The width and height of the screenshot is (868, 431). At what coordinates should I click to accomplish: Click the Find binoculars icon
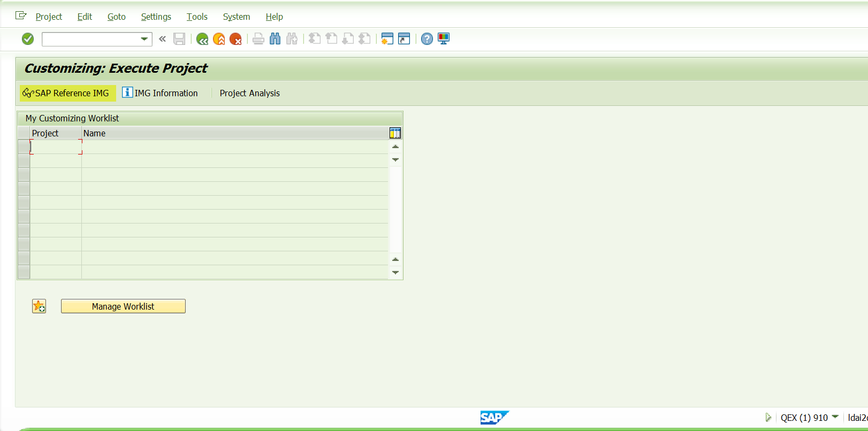click(275, 39)
